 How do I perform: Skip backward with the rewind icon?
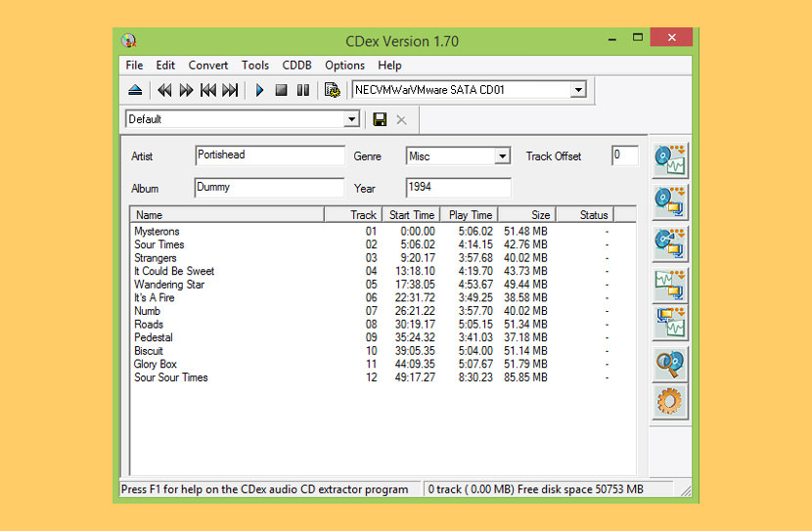click(x=164, y=90)
